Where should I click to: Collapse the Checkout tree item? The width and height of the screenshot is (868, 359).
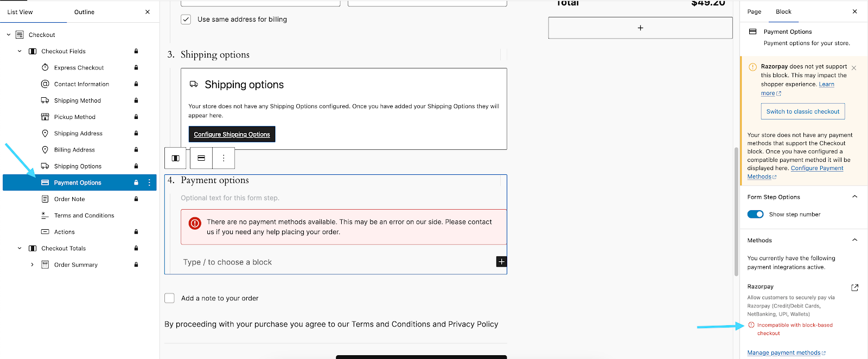[8, 35]
